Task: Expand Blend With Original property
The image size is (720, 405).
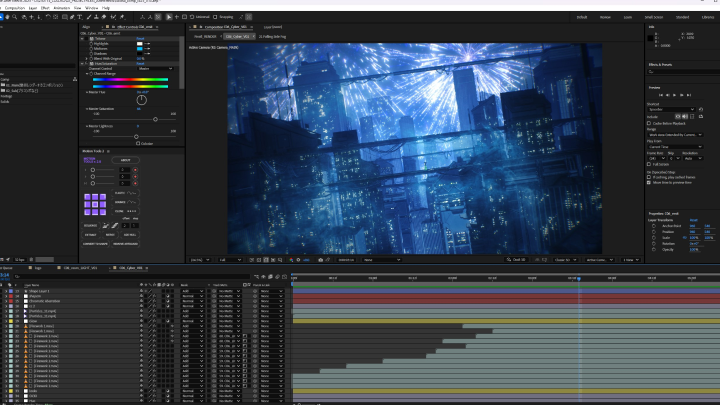Action: click(86, 59)
